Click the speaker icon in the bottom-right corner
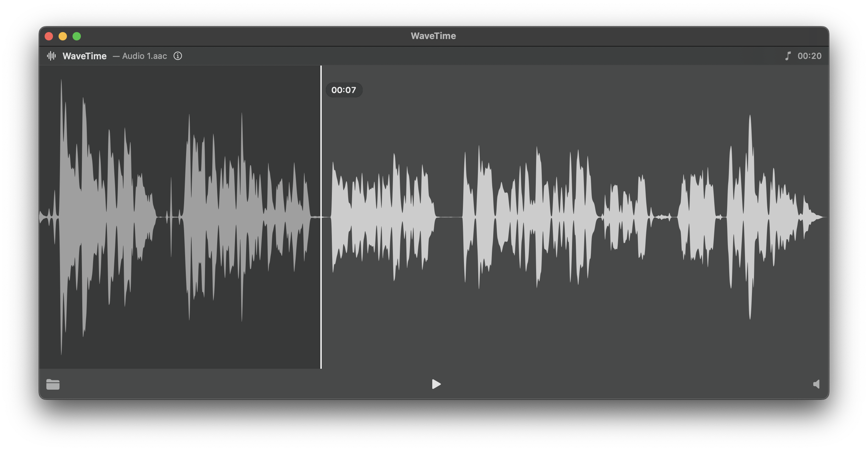This screenshot has height=451, width=868. [817, 384]
